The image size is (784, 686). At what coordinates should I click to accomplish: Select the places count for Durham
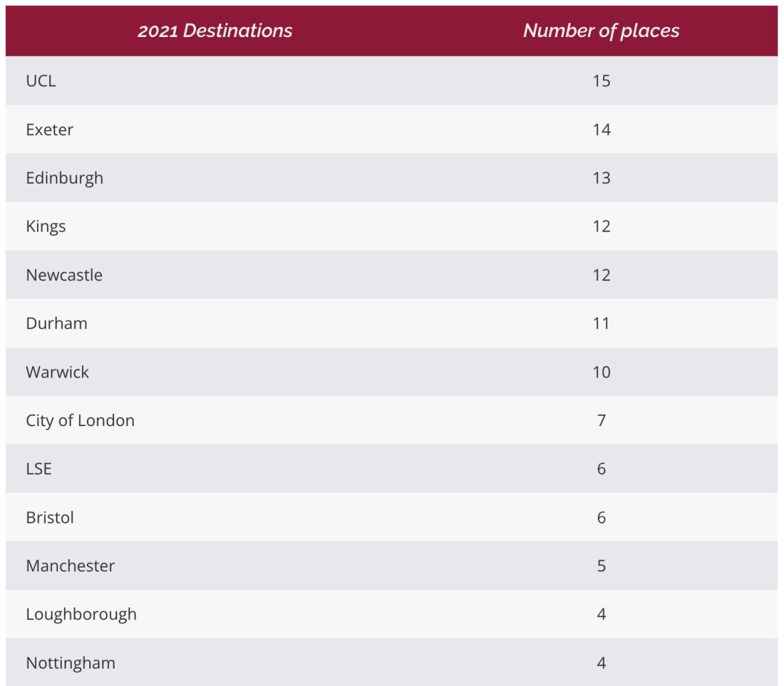pos(601,323)
